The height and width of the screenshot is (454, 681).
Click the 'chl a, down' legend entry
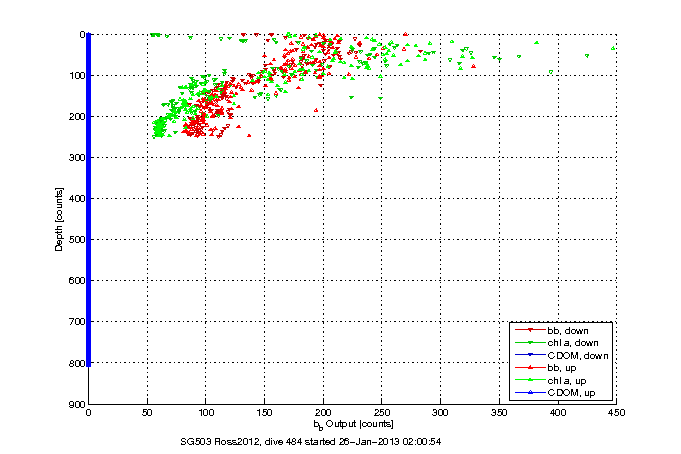(x=556, y=343)
